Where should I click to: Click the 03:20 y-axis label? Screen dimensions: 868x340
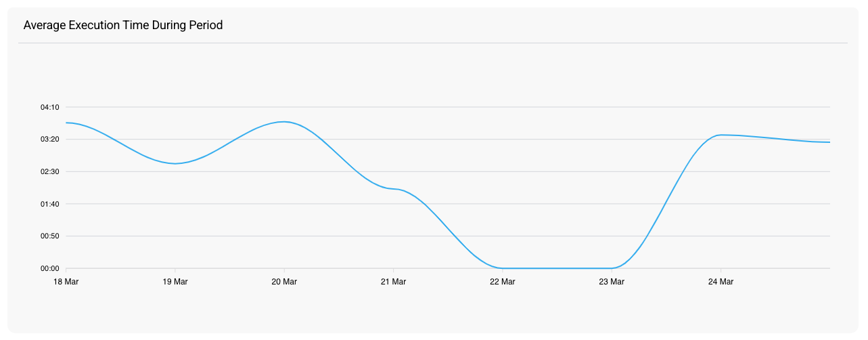pyautogui.click(x=50, y=140)
